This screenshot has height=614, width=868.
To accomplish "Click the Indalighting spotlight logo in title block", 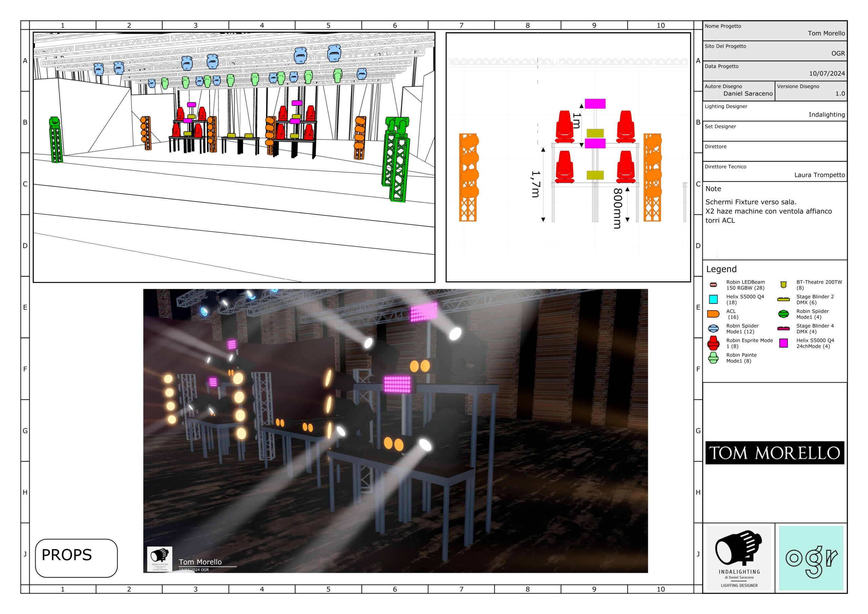I will (738, 558).
